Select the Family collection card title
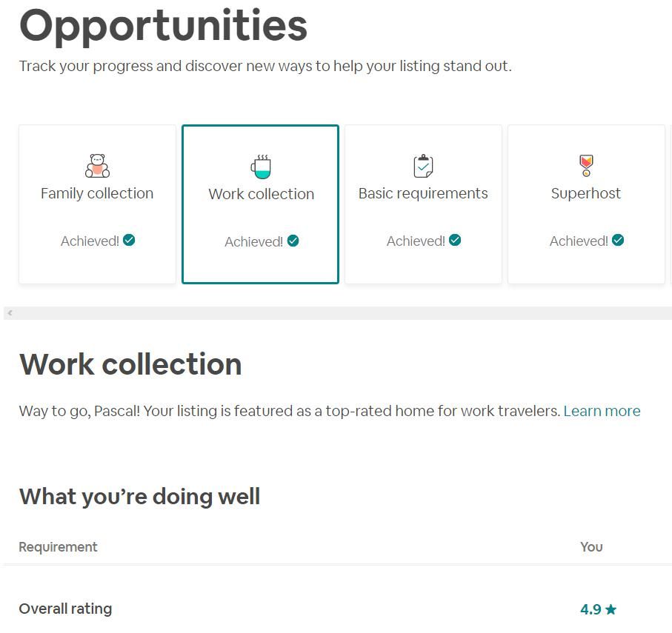672x633 pixels. pyautogui.click(x=97, y=193)
